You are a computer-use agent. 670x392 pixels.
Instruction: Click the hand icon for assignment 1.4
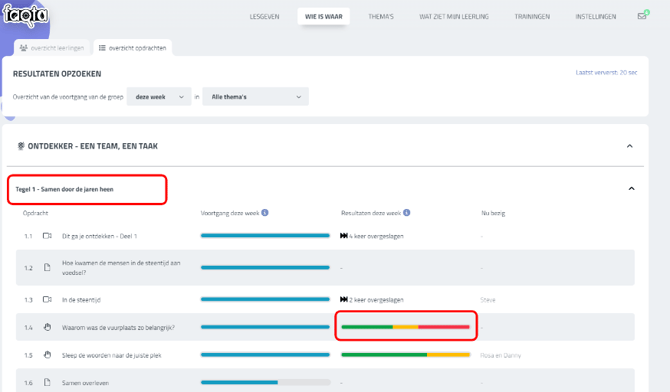click(x=47, y=327)
